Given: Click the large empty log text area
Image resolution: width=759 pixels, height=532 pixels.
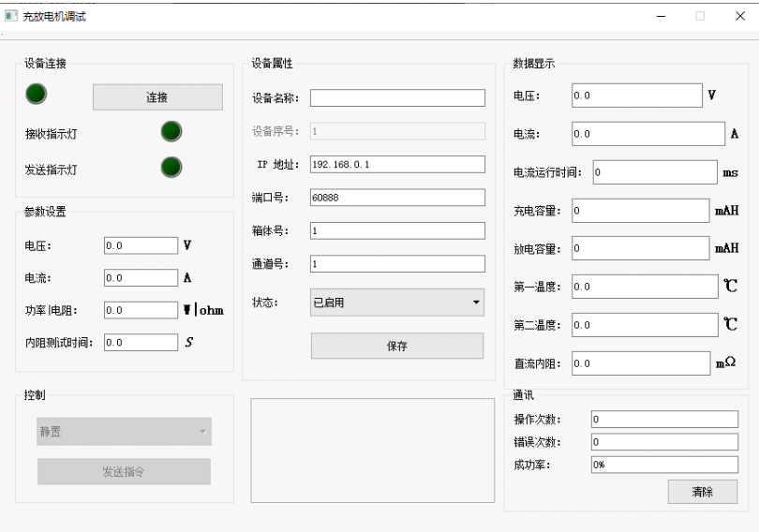Looking at the screenshot, I should point(372,451).
